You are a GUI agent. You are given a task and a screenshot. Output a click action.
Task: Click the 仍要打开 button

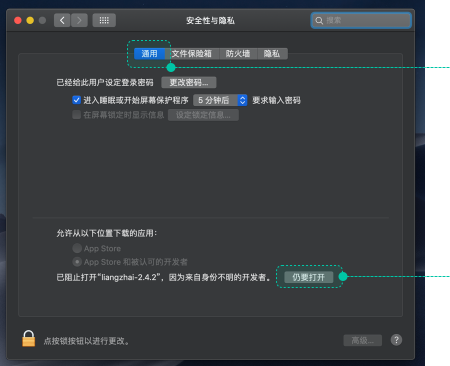(309, 277)
